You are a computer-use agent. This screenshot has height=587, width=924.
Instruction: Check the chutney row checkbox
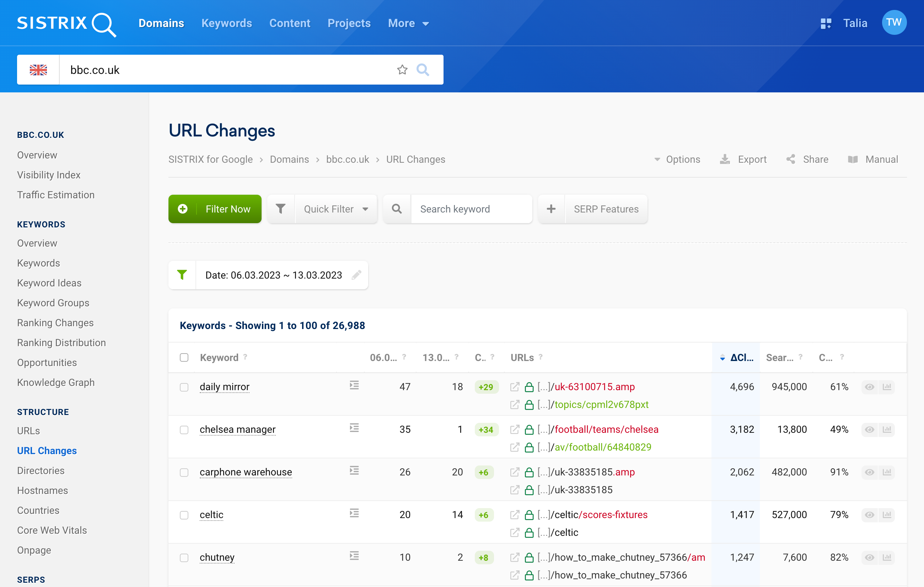(x=184, y=558)
